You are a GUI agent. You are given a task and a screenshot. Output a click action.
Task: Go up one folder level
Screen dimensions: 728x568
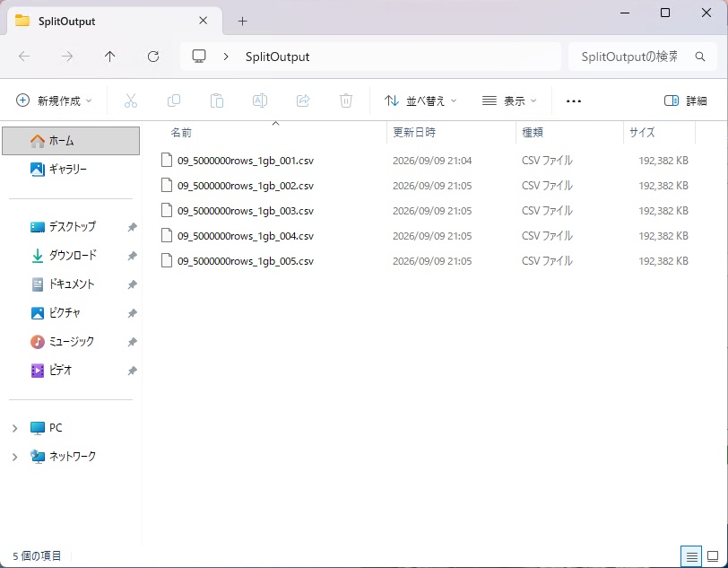110,57
